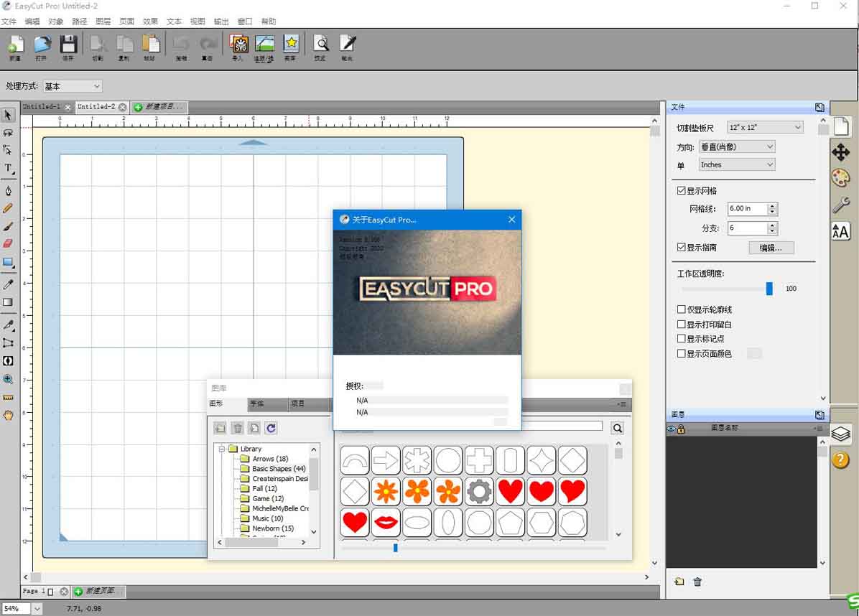Open the 方向 orientation dropdown
859x616 pixels.
tap(737, 146)
